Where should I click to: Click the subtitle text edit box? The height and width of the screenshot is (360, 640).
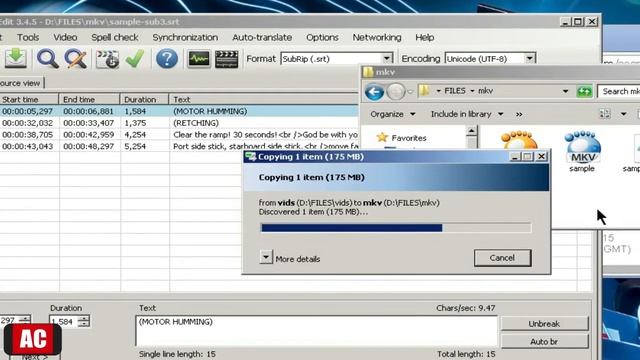316,331
